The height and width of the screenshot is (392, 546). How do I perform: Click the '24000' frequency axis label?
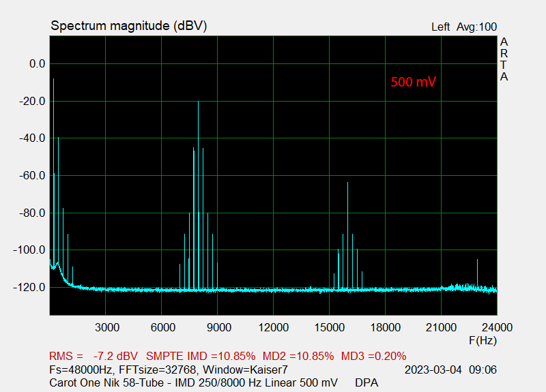pos(496,327)
